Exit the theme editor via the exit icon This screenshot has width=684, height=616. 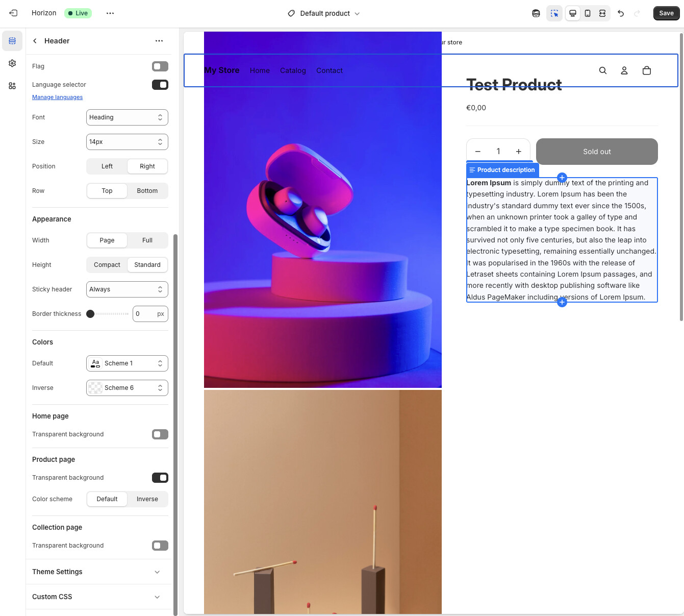[x=13, y=13]
